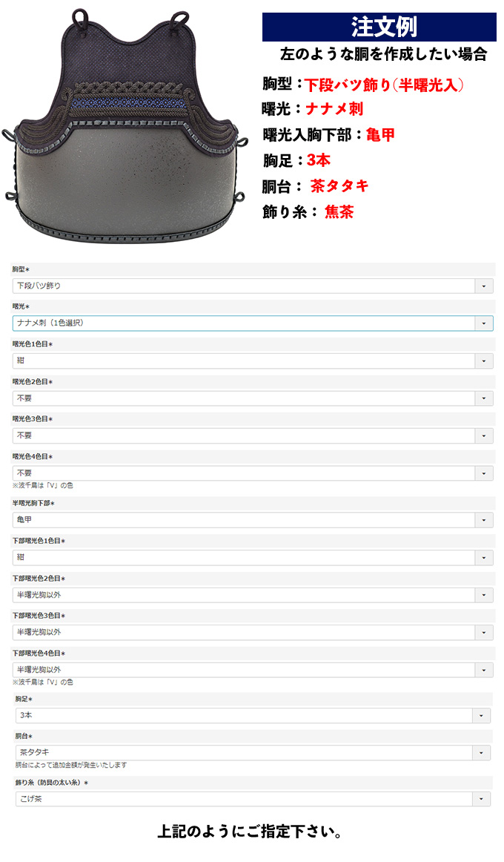Screen dimensions: 504x862
Task: Open the 曙光色1色目 dropdown set to 紺
Action: coord(253,361)
